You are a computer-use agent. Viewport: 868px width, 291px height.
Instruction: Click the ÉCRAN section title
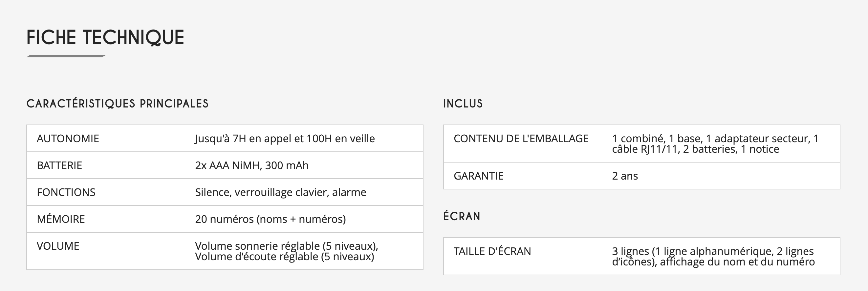click(x=462, y=216)
